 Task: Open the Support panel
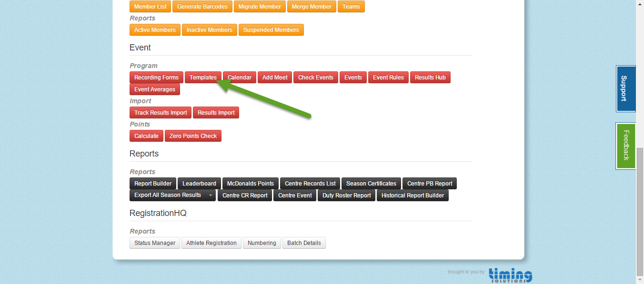tap(625, 89)
